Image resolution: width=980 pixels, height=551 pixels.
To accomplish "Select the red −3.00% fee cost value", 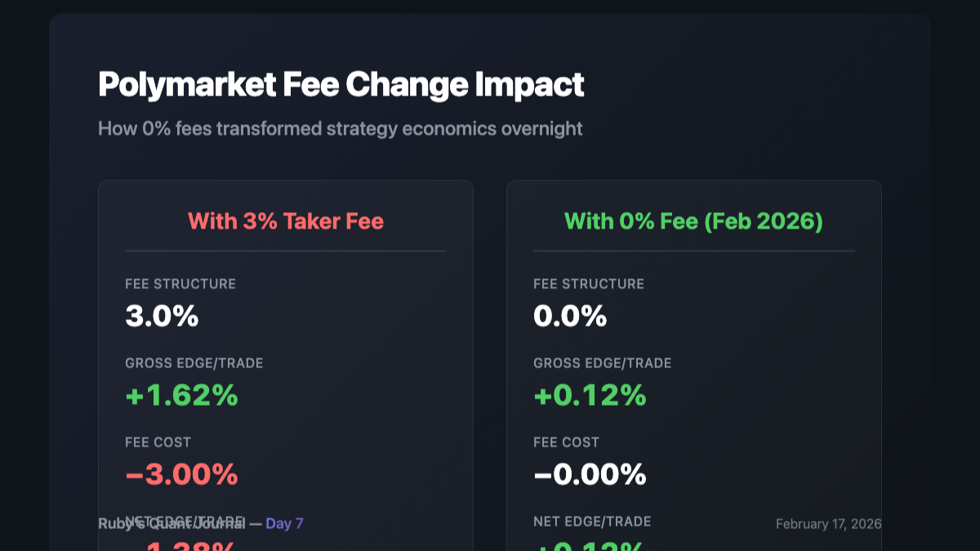I will 181,474.
